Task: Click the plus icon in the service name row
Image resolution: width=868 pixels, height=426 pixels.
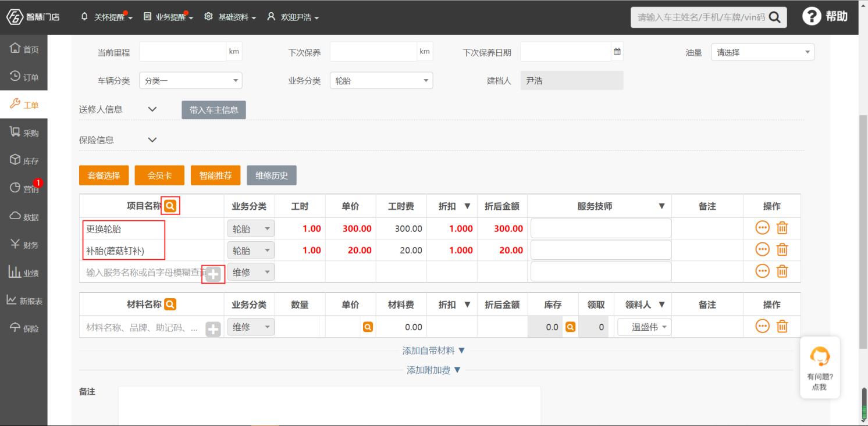Action: pos(214,274)
